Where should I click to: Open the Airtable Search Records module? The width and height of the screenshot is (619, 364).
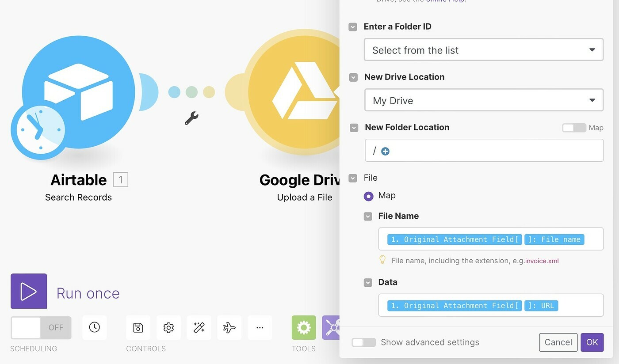79,93
